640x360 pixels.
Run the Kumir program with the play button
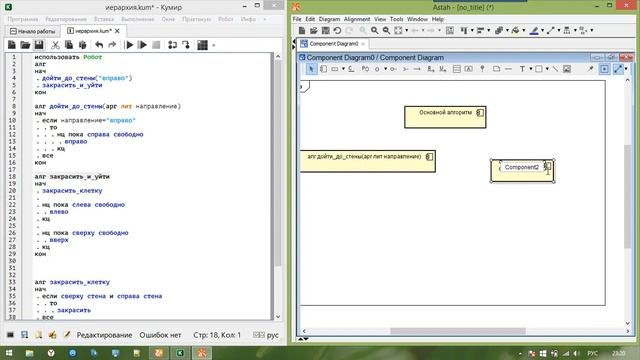[129, 45]
